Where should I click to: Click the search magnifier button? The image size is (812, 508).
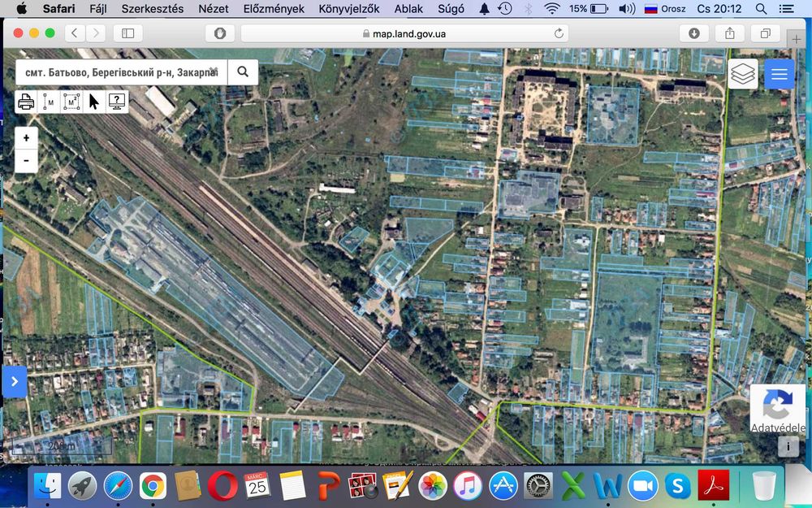242,72
